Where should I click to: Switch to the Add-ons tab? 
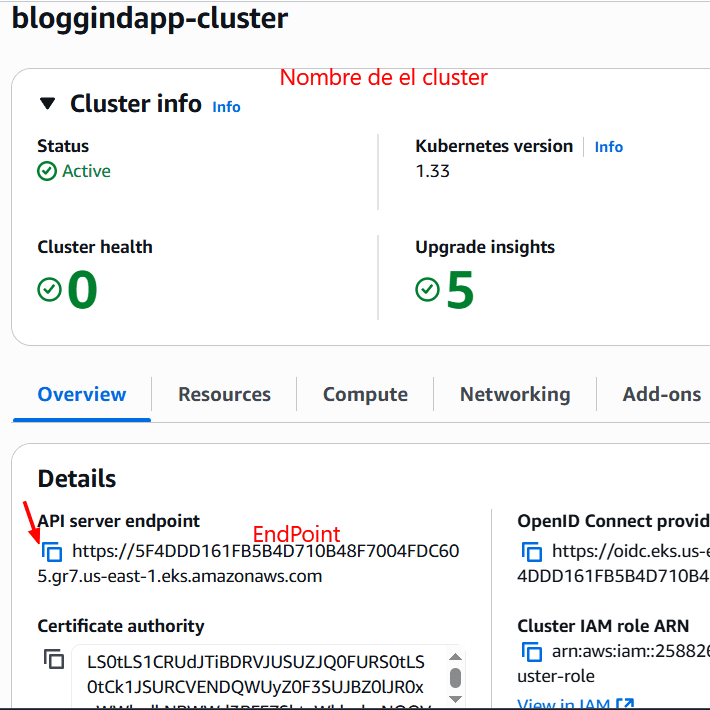(662, 394)
